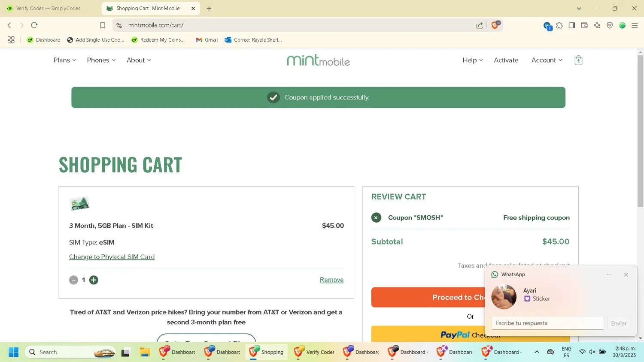Click the browser forward arrow

(21, 25)
